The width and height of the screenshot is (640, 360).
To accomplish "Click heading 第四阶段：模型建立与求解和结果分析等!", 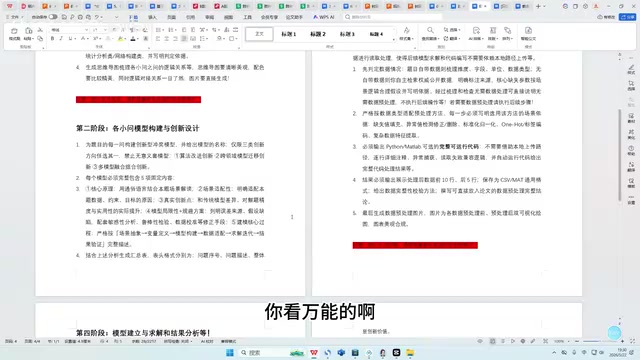I will pos(143,333).
